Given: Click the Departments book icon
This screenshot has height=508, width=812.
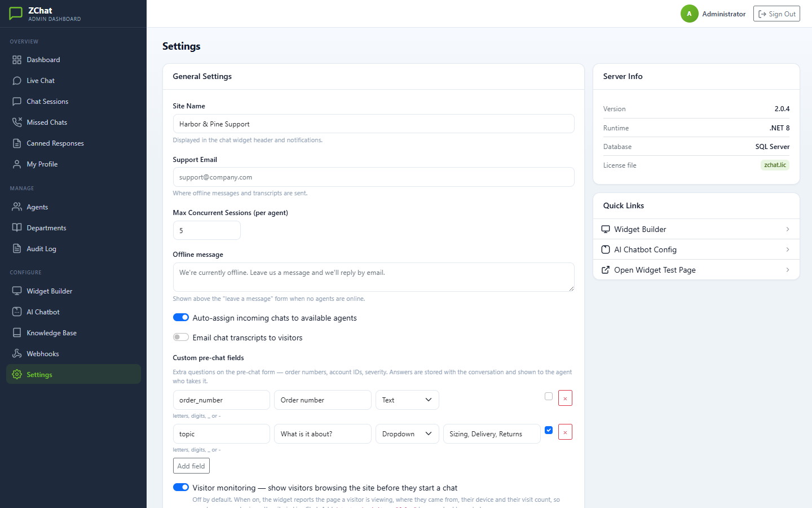Looking at the screenshot, I should (17, 228).
